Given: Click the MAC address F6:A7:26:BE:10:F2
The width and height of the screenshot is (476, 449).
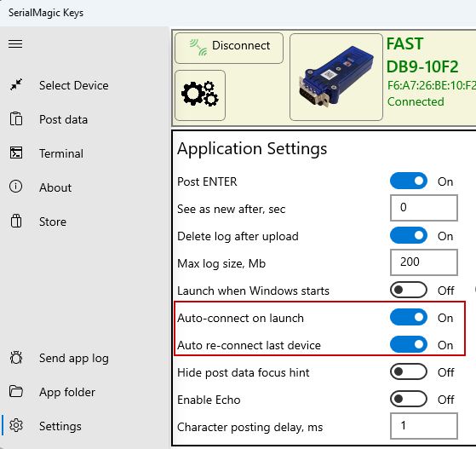Looking at the screenshot, I should click(x=432, y=85).
